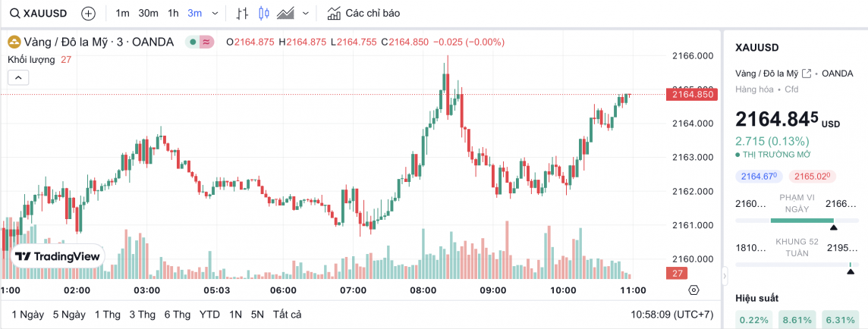
Task: Open XAUUSD symbol search
Action: [x=38, y=13]
